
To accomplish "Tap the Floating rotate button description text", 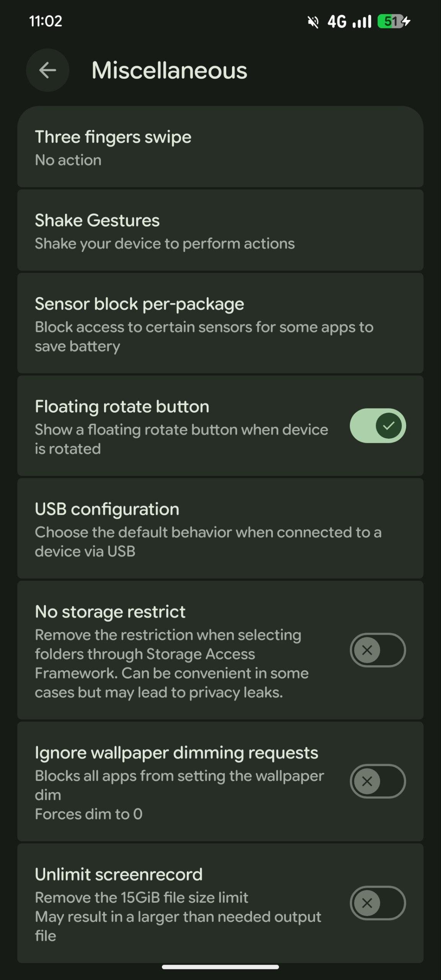I will tap(181, 439).
